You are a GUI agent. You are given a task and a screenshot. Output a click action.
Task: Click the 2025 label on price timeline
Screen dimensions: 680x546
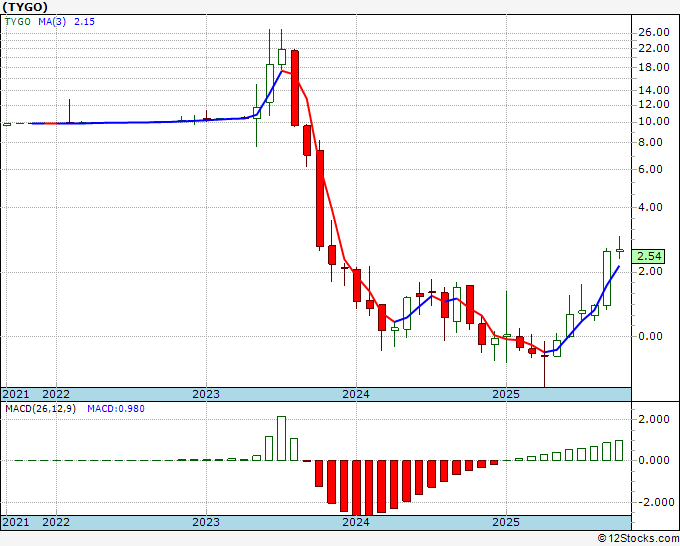(506, 395)
